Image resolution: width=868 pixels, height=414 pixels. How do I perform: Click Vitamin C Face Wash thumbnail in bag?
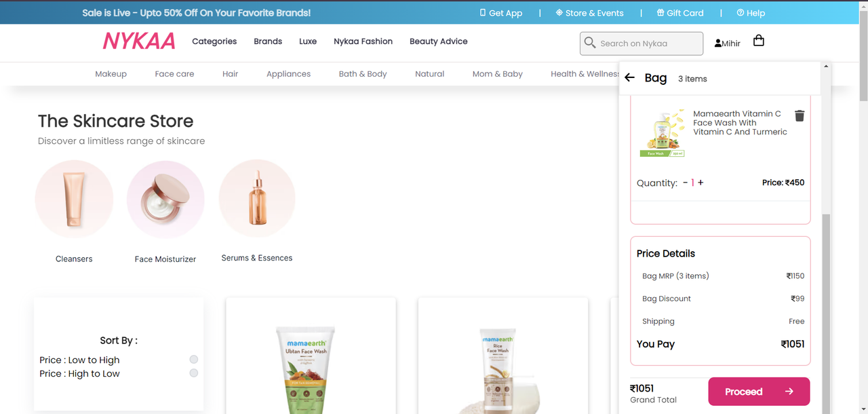coord(663,134)
